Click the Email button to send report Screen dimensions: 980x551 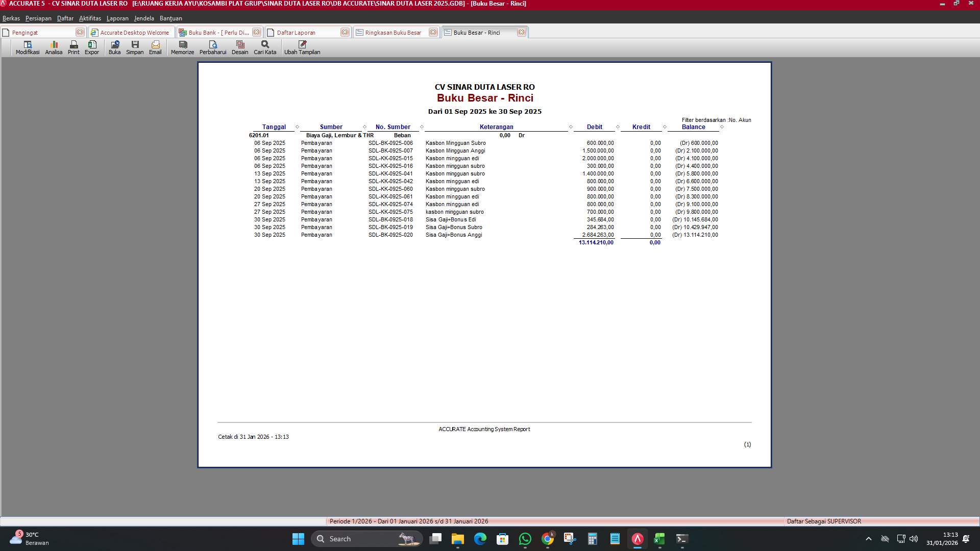tap(155, 47)
